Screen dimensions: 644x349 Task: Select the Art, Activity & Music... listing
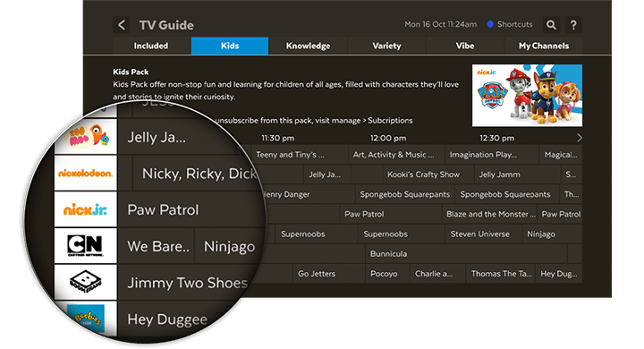pyautogui.click(x=396, y=155)
